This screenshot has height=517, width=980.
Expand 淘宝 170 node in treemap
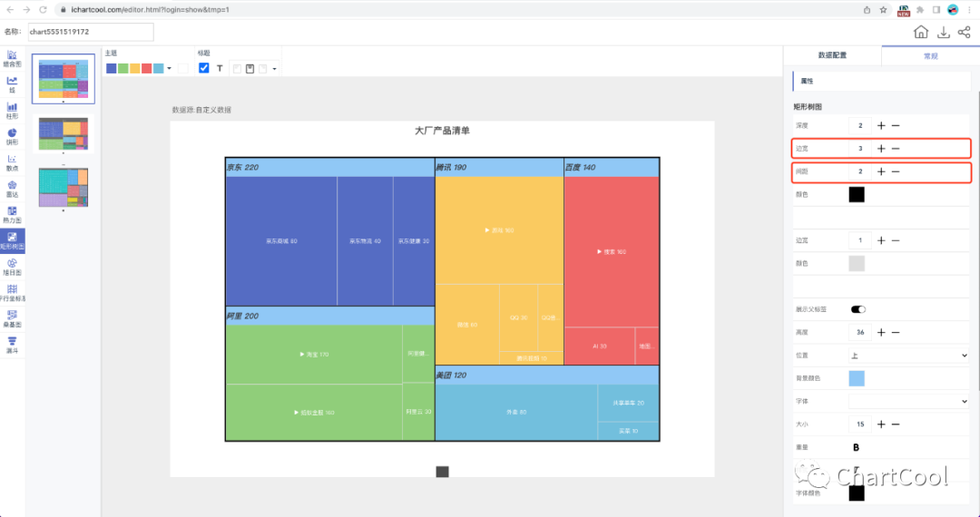click(314, 354)
